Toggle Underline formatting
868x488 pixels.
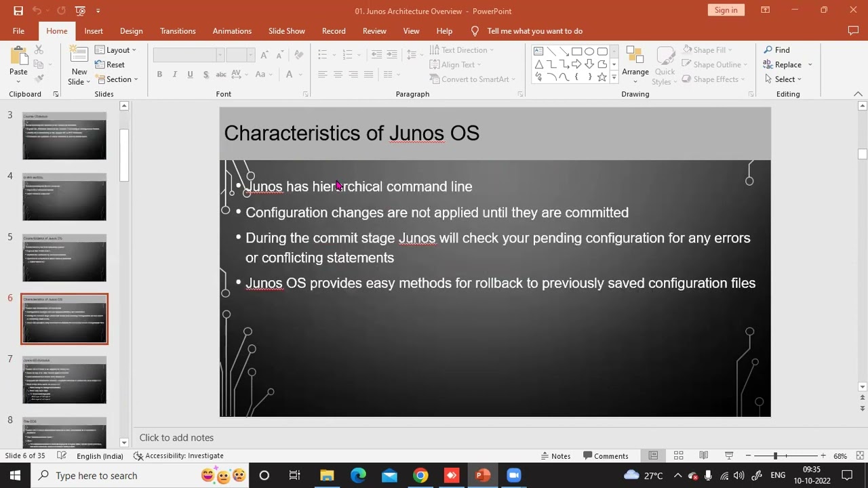pyautogui.click(x=190, y=75)
